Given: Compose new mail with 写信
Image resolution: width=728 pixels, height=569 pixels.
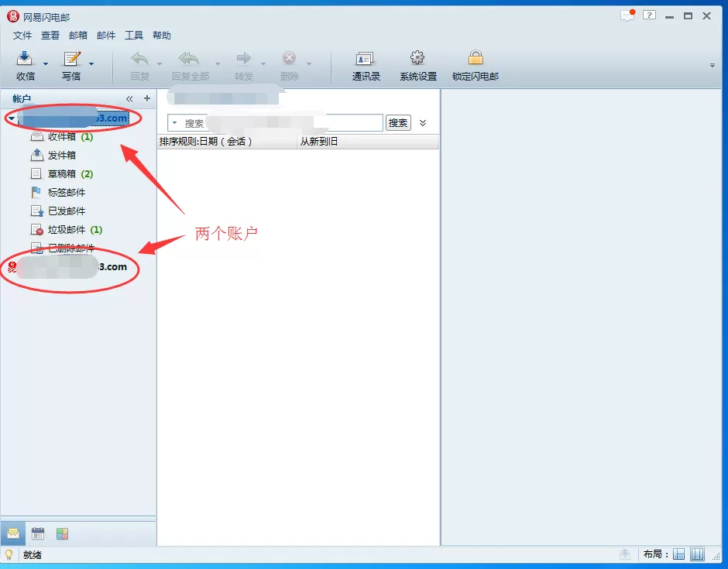Looking at the screenshot, I should coord(71,66).
